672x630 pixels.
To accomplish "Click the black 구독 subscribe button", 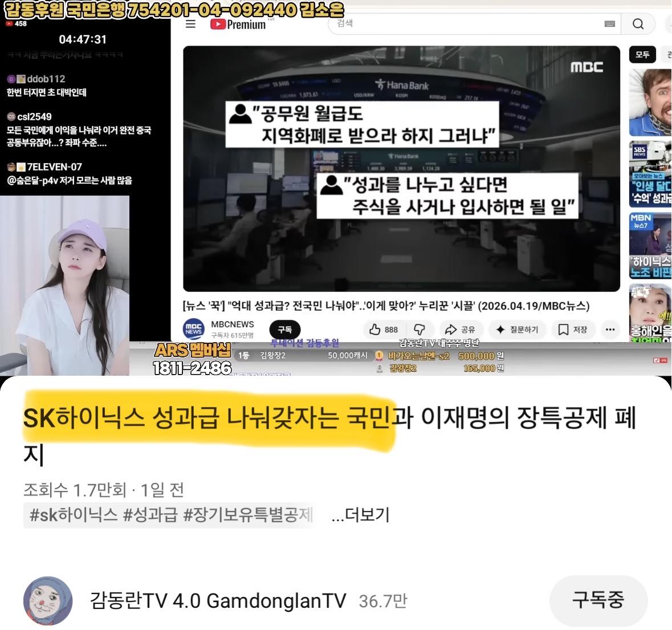I will [x=285, y=330].
